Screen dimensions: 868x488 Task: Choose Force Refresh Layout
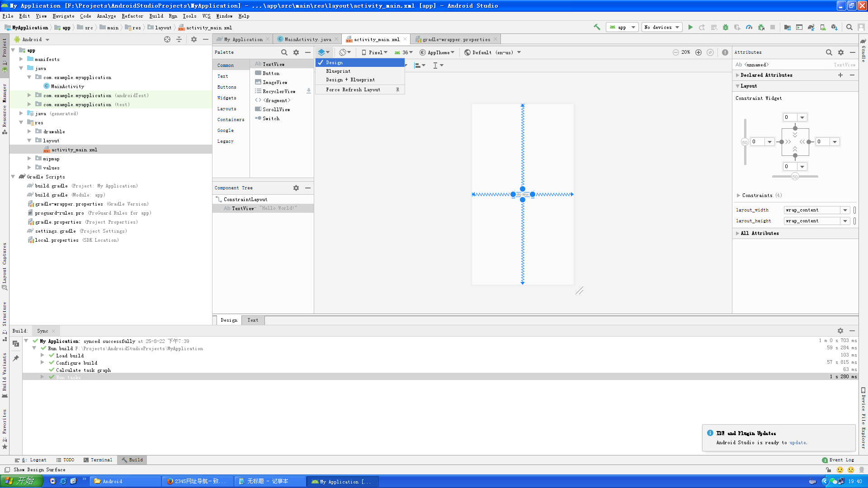(360, 90)
